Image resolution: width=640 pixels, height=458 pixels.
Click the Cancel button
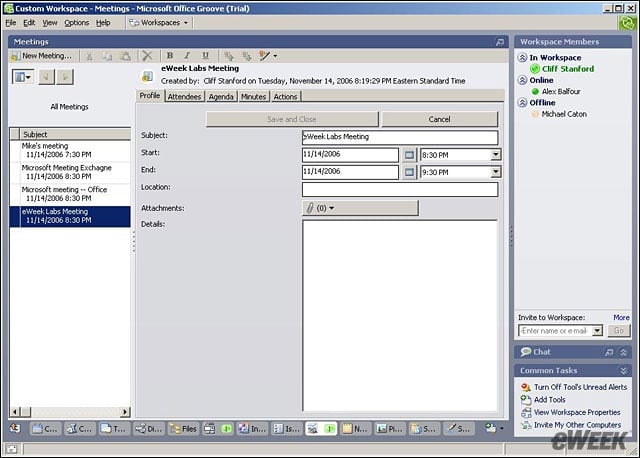(x=440, y=119)
